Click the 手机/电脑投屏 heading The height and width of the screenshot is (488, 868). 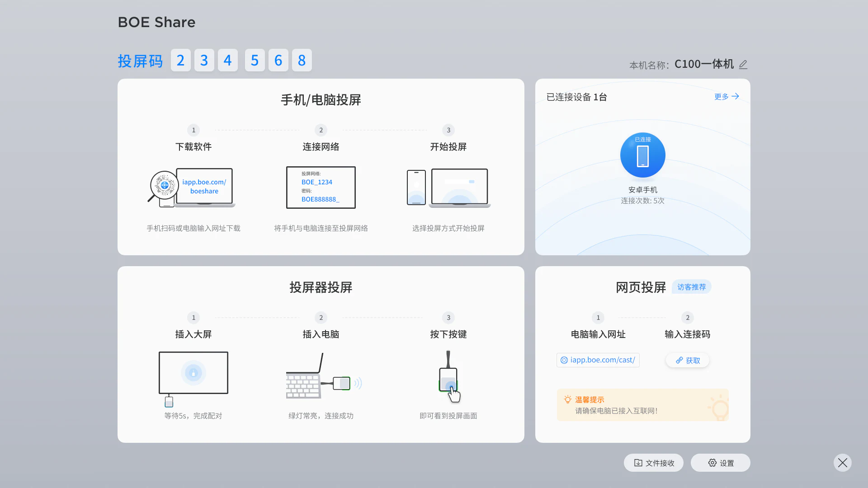pos(321,100)
